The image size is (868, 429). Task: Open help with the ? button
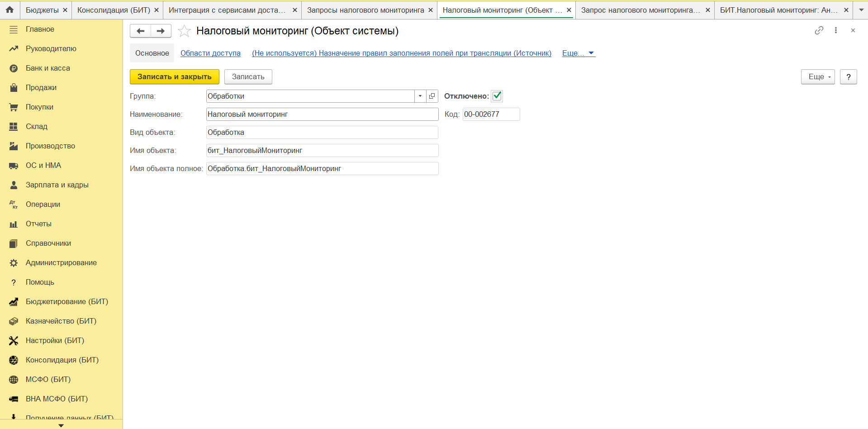click(x=849, y=77)
